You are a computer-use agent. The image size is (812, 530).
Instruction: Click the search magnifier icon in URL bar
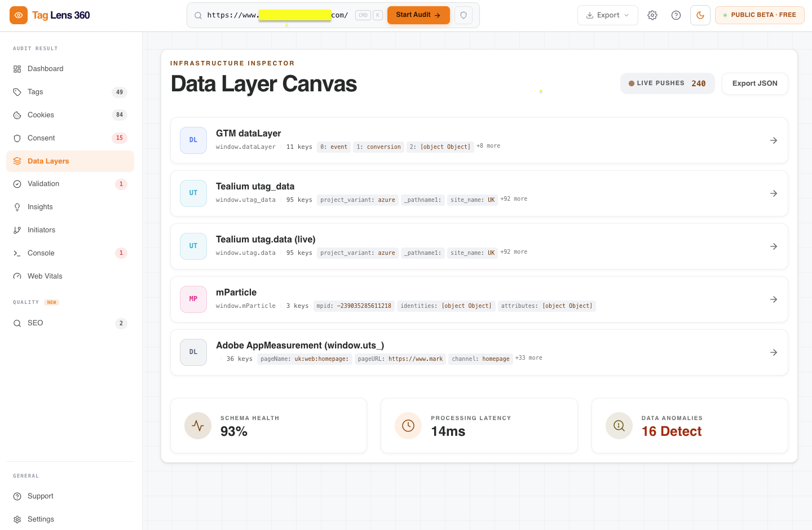point(198,15)
